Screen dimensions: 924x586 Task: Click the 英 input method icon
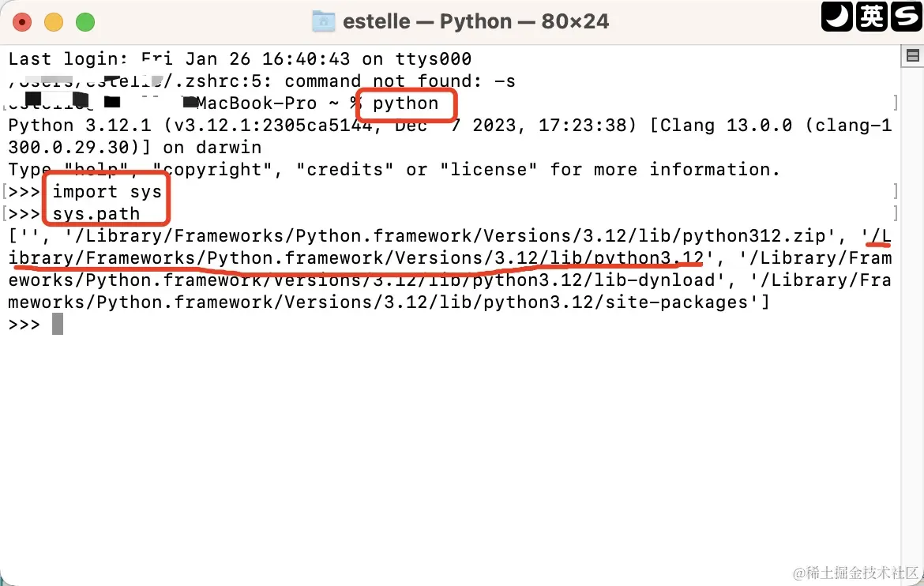[x=872, y=16]
